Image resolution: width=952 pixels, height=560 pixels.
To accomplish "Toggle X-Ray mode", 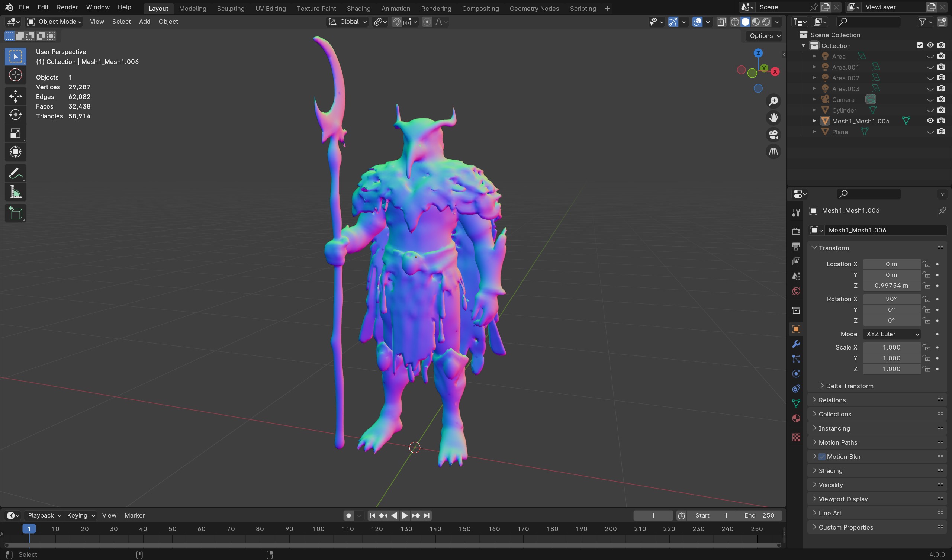I will click(x=721, y=22).
